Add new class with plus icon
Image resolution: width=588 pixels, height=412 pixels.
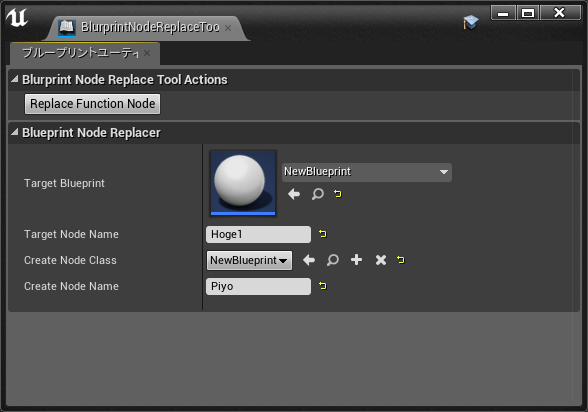click(356, 259)
